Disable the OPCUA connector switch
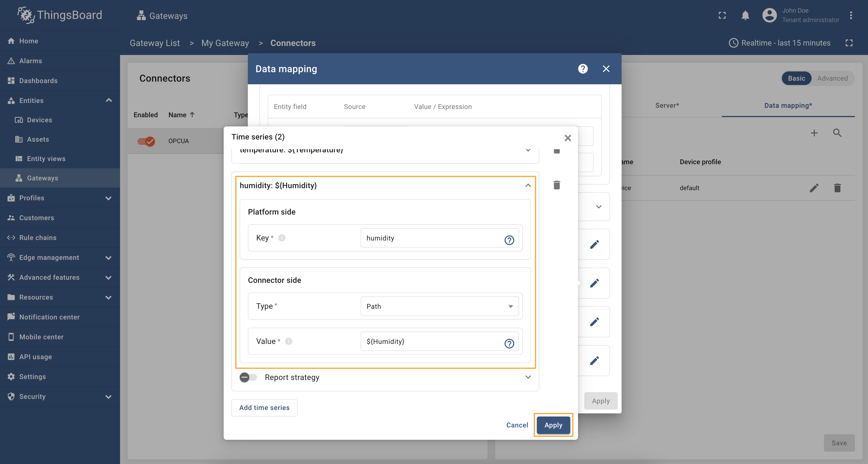 click(x=146, y=141)
